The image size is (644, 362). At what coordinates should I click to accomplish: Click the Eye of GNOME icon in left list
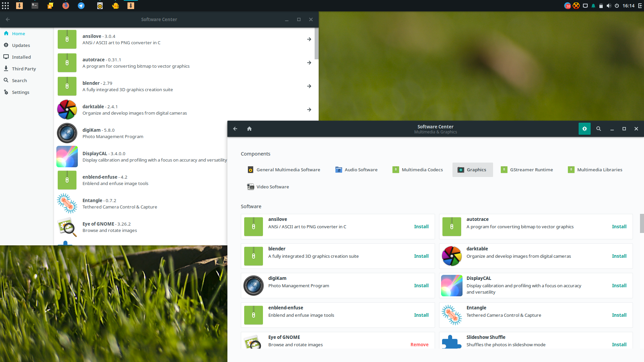[67, 227]
